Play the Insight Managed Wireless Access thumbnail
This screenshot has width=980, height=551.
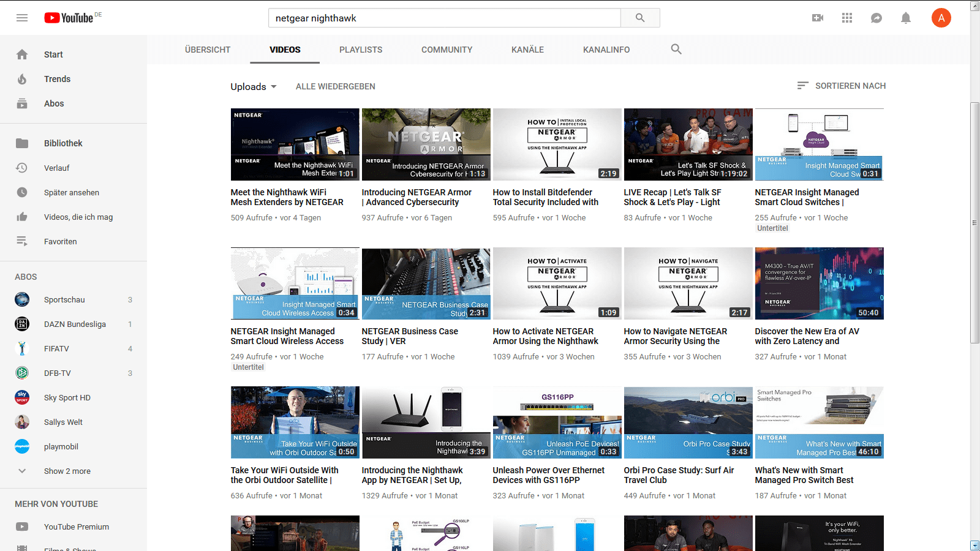coord(295,283)
